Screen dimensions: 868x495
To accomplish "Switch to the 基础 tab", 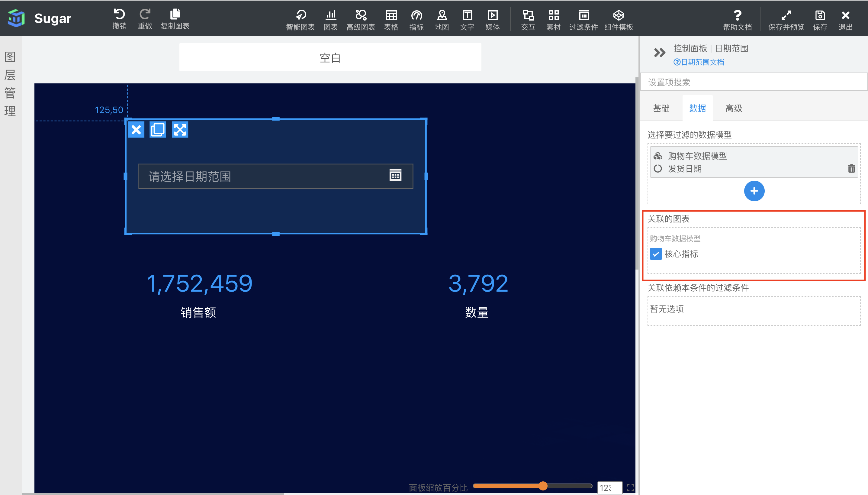I will coord(661,108).
